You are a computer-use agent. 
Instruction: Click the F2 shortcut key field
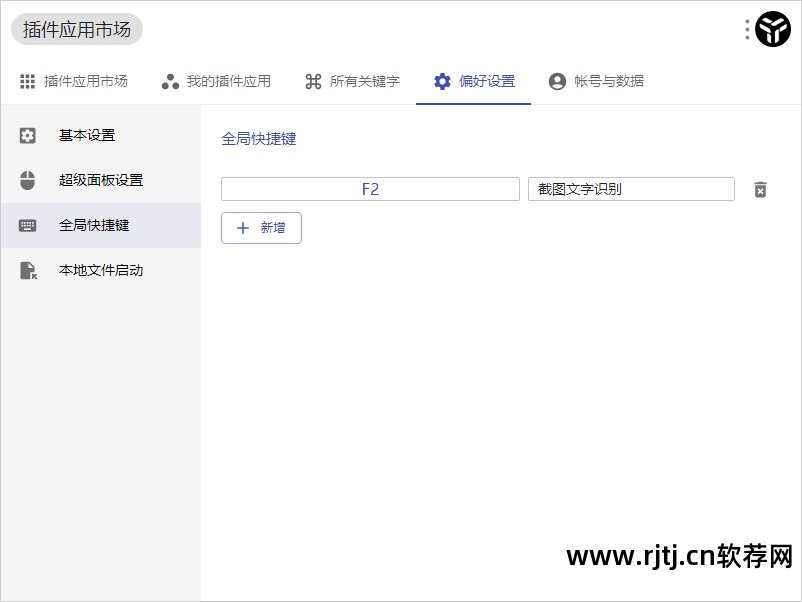coord(370,189)
